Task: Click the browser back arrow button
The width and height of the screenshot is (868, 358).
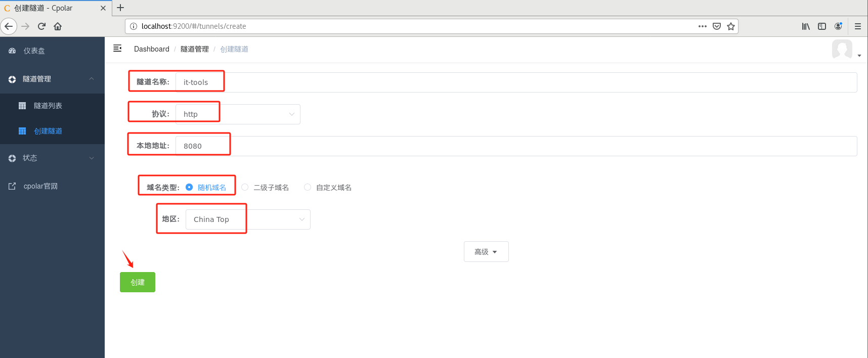Action: pyautogui.click(x=9, y=26)
